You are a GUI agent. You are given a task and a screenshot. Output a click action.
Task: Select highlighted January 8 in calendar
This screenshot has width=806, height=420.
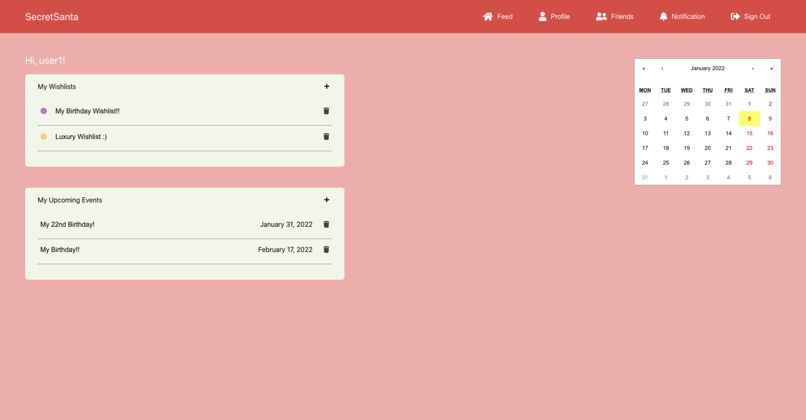[x=749, y=119]
